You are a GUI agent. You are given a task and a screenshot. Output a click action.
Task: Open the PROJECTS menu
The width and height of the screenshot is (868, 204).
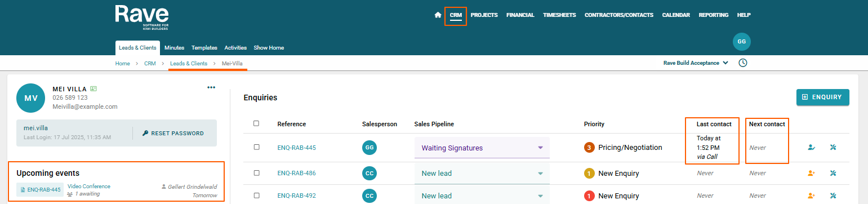(484, 15)
